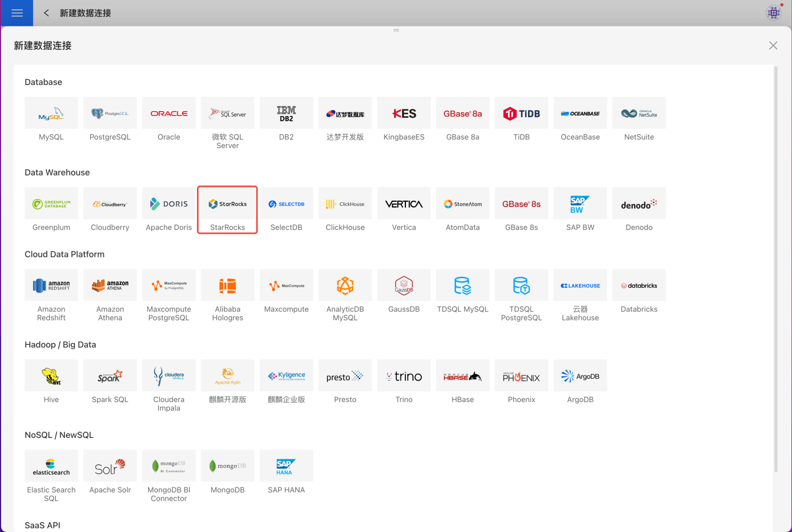The image size is (792, 532).
Task: Select the Hive connector icon
Action: (x=51, y=376)
